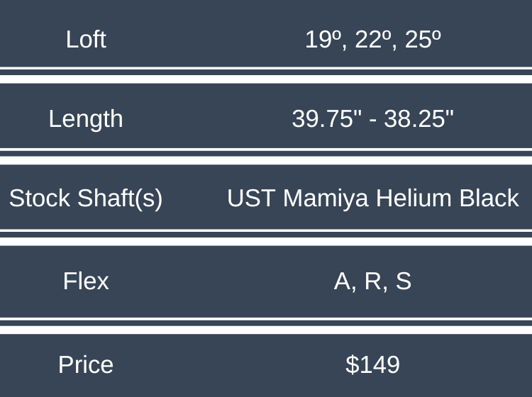Select the 19º loft value
The image size is (532, 397).
coord(321,39)
